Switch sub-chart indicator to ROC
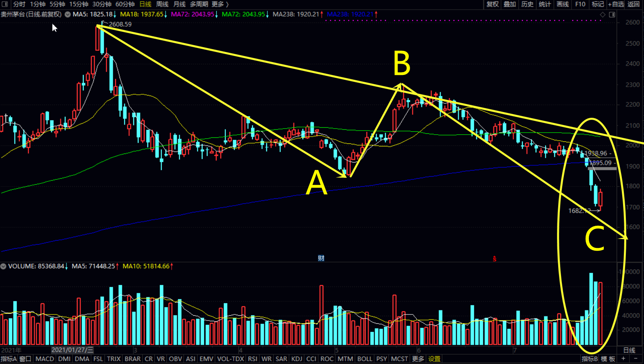This screenshot has height=364, width=644. [327, 359]
